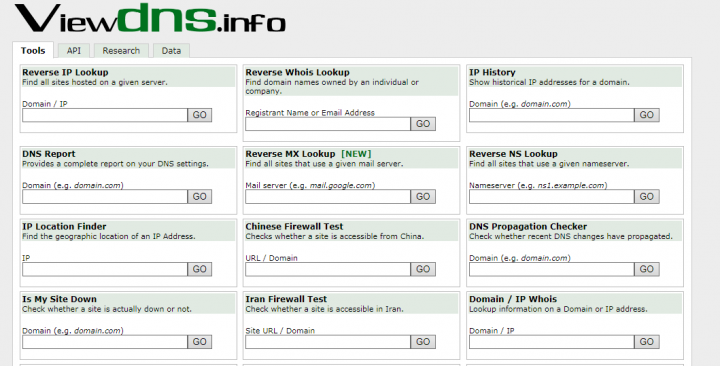Run DNS Report with GO button
720x366 pixels.
pyautogui.click(x=199, y=197)
